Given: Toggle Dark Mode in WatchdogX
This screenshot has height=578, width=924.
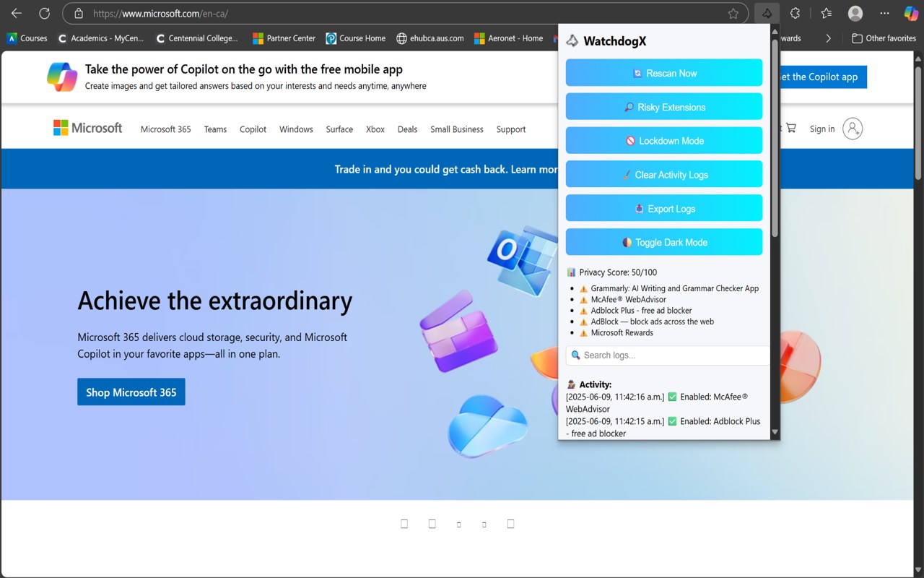Looking at the screenshot, I should 664,242.
